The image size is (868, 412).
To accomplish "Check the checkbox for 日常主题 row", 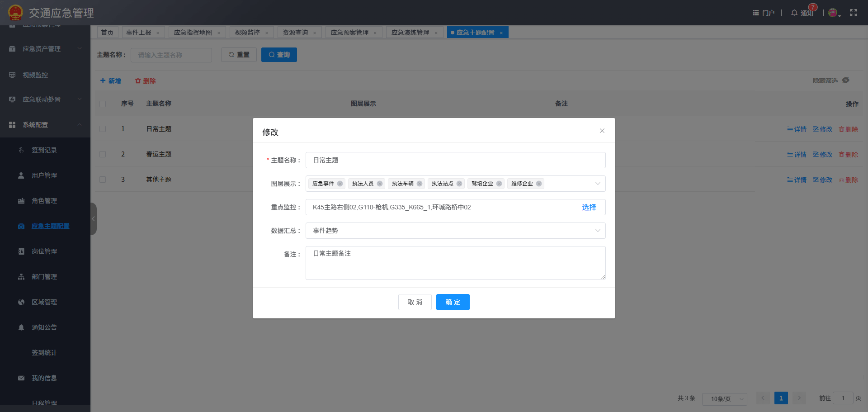I will 103,128.
